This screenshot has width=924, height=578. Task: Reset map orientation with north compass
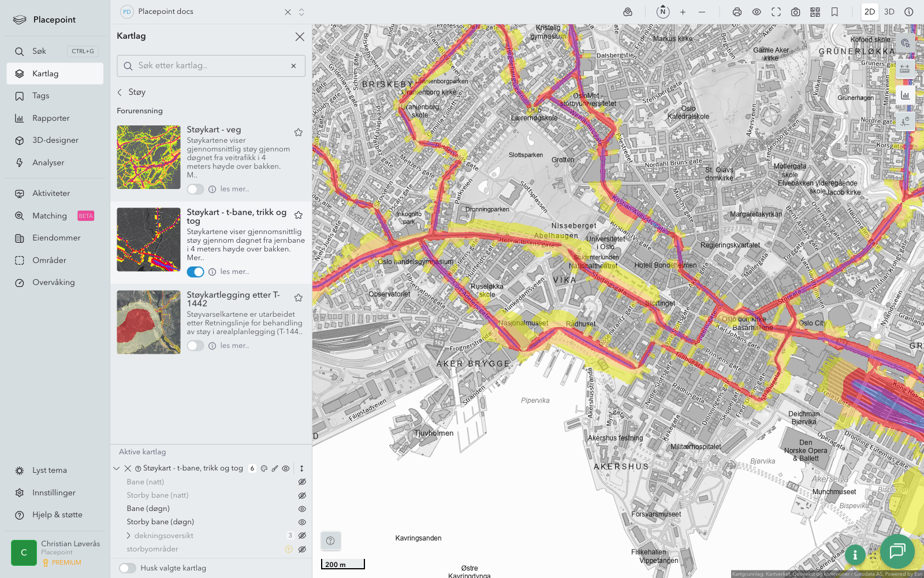pyautogui.click(x=663, y=12)
